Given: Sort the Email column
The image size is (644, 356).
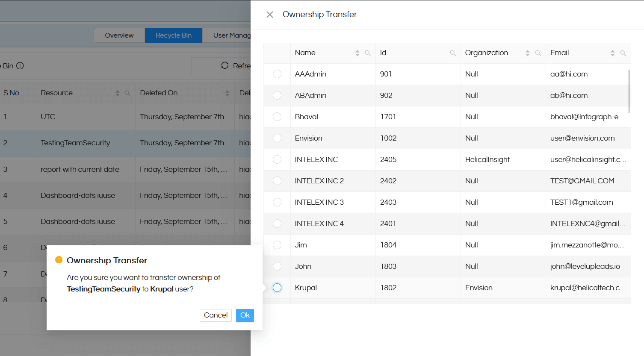Looking at the screenshot, I should click(613, 53).
